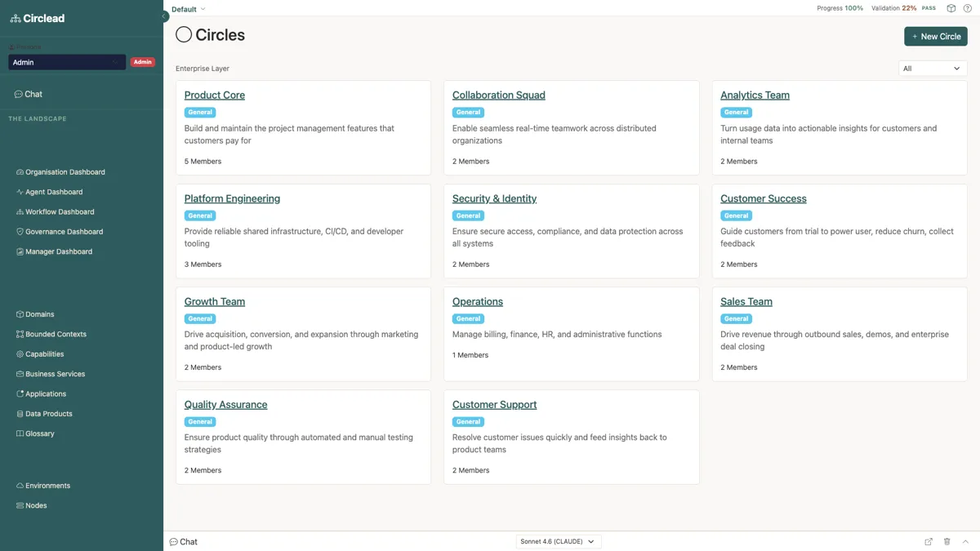Click '5 Members' on Product Core

tap(203, 162)
